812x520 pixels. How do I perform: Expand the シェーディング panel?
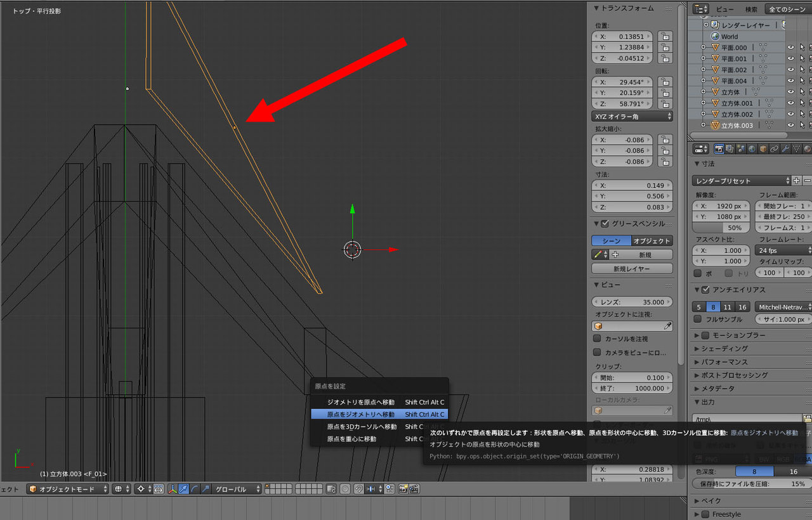tap(724, 348)
